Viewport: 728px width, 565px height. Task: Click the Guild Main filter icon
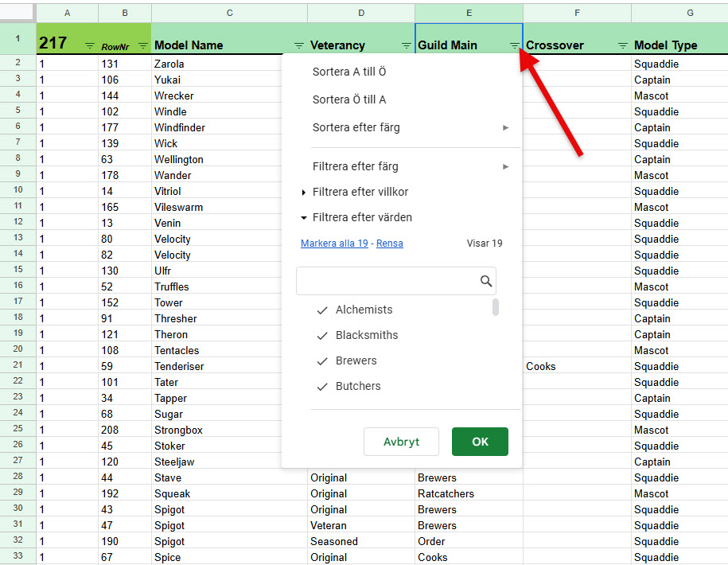click(x=515, y=45)
